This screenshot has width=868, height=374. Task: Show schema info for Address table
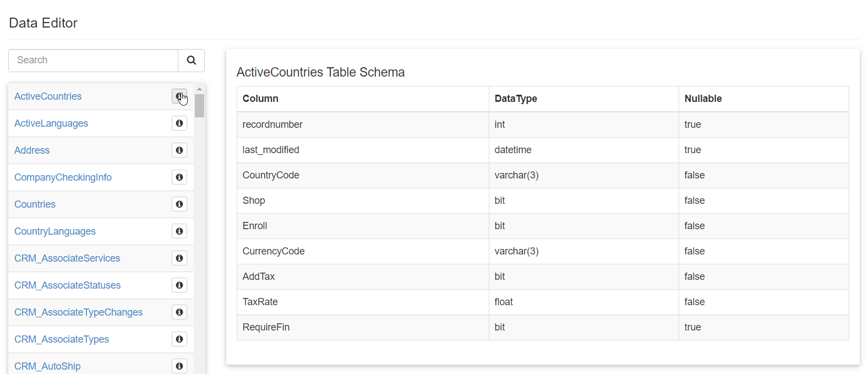click(x=179, y=150)
